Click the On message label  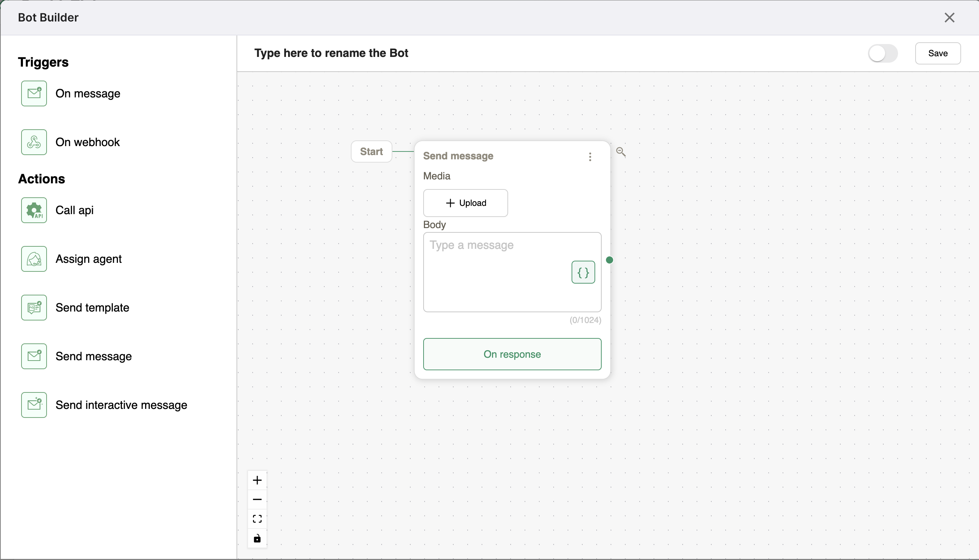point(88,93)
